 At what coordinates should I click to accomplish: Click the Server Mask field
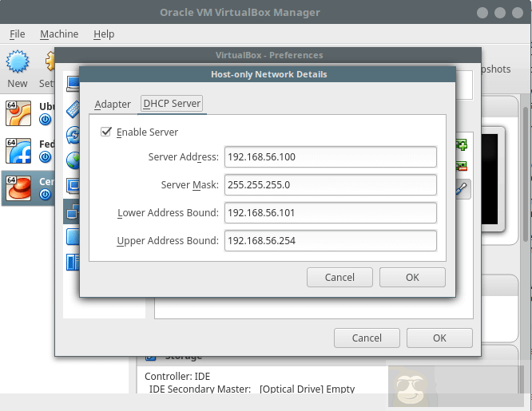point(331,185)
